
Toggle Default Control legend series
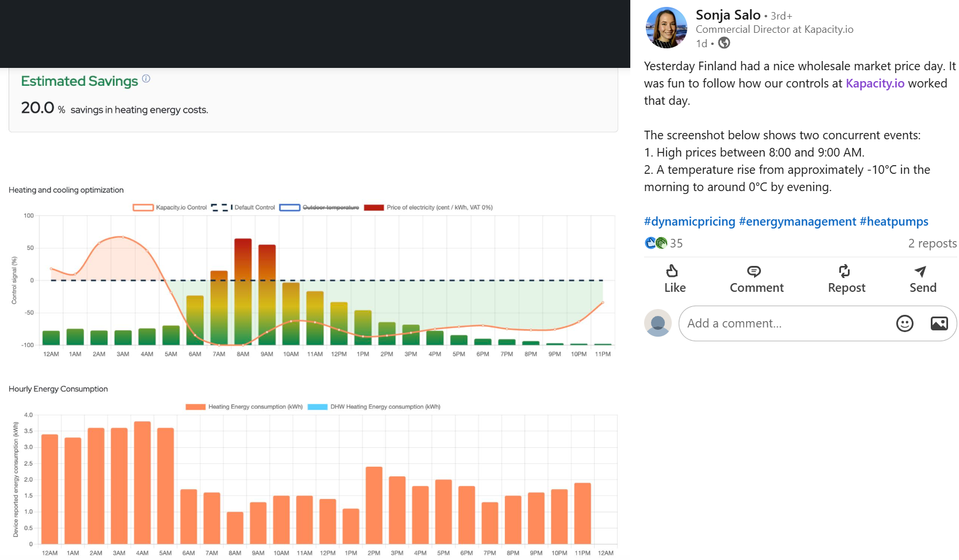click(243, 208)
